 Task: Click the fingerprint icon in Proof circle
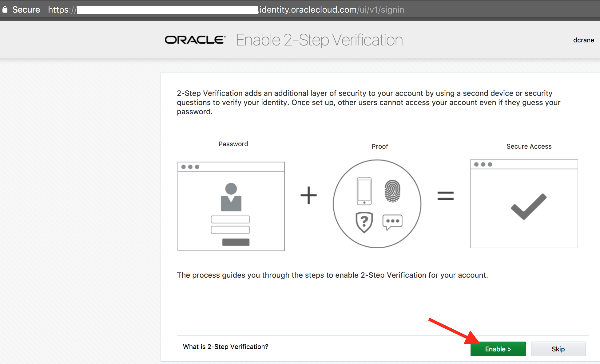(392, 191)
